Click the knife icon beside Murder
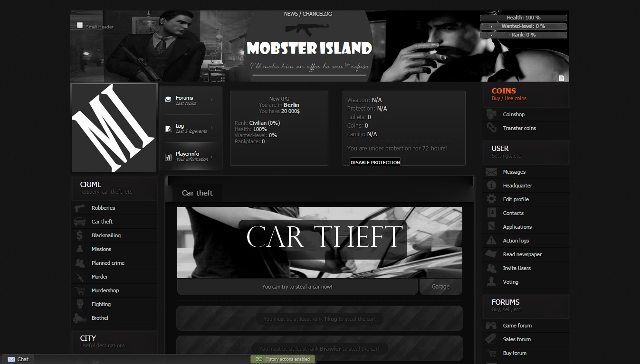The width and height of the screenshot is (640, 364). pyautogui.click(x=80, y=277)
